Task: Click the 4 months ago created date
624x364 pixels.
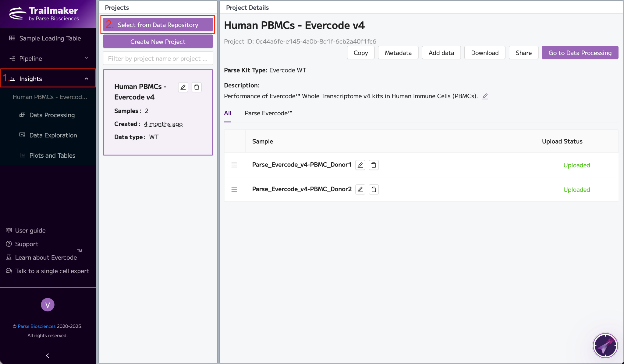Action: [x=163, y=124]
